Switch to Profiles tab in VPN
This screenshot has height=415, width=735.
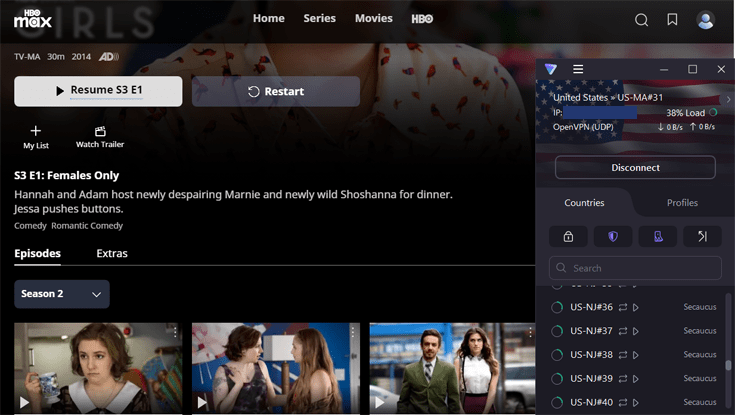(x=682, y=203)
